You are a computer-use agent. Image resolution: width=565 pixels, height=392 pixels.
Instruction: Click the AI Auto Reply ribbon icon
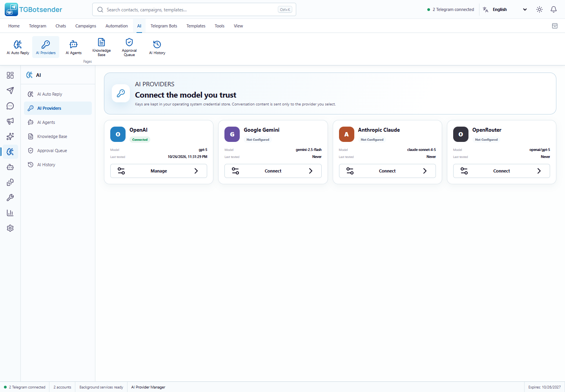coord(18,47)
